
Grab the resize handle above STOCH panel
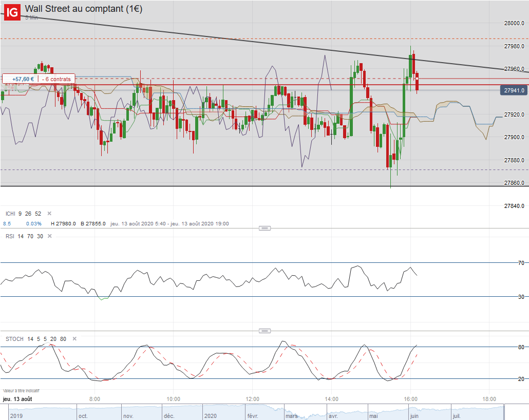coord(264,331)
